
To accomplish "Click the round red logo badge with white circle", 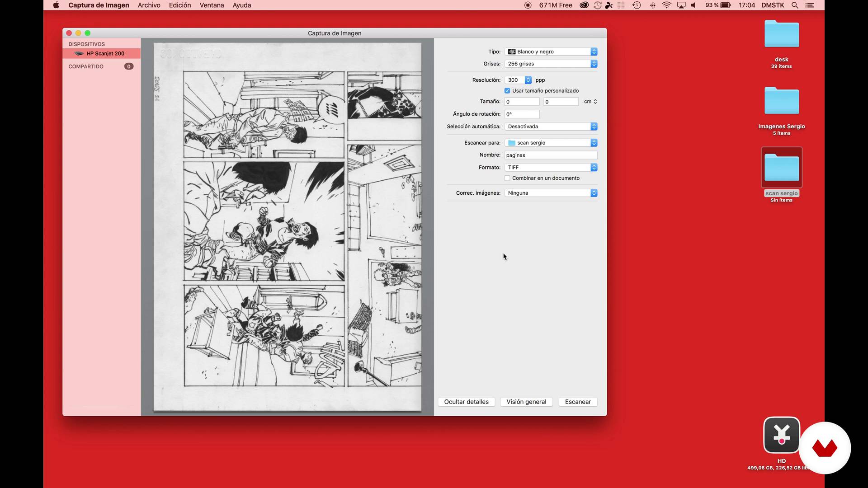I will pyautogui.click(x=825, y=448).
